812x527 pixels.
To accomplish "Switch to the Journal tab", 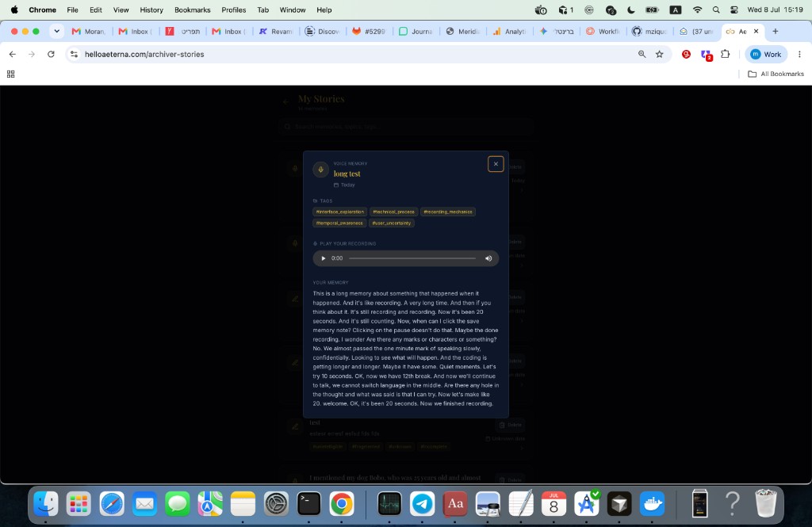I will (x=416, y=31).
